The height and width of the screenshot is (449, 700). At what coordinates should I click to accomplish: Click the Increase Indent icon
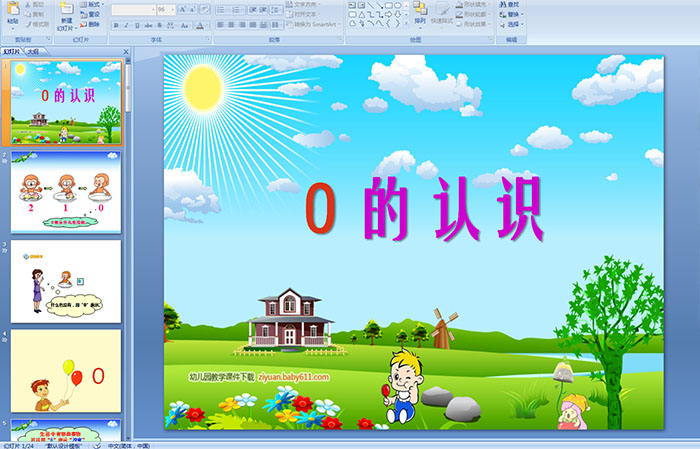pyautogui.click(x=263, y=9)
